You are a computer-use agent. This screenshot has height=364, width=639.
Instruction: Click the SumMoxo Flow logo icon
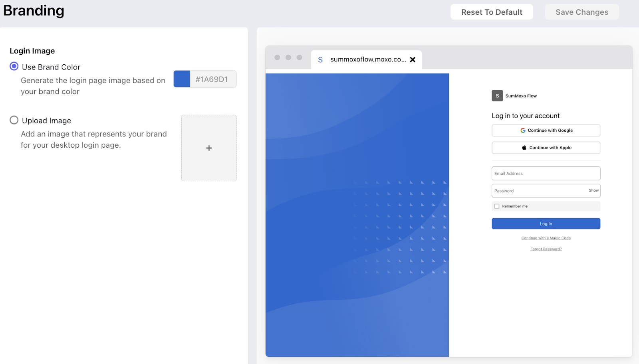click(497, 96)
